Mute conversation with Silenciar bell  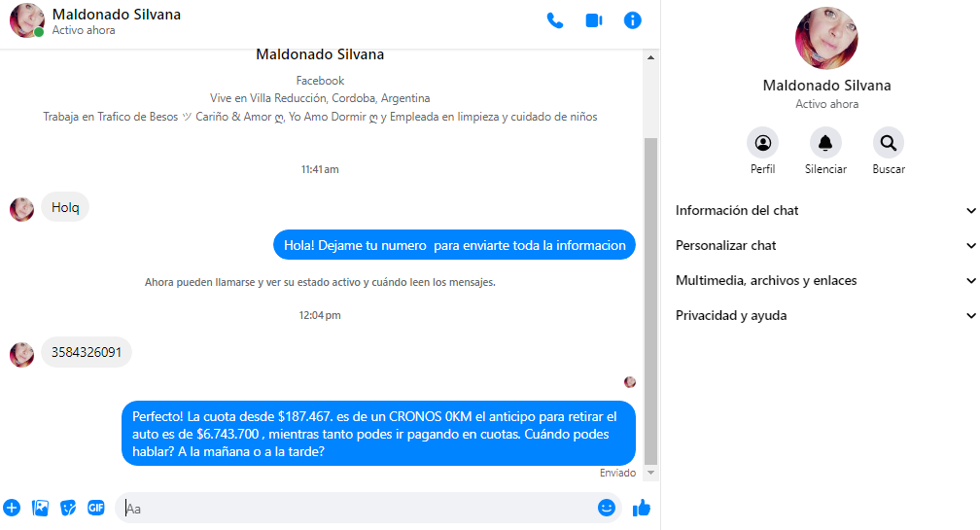(825, 152)
